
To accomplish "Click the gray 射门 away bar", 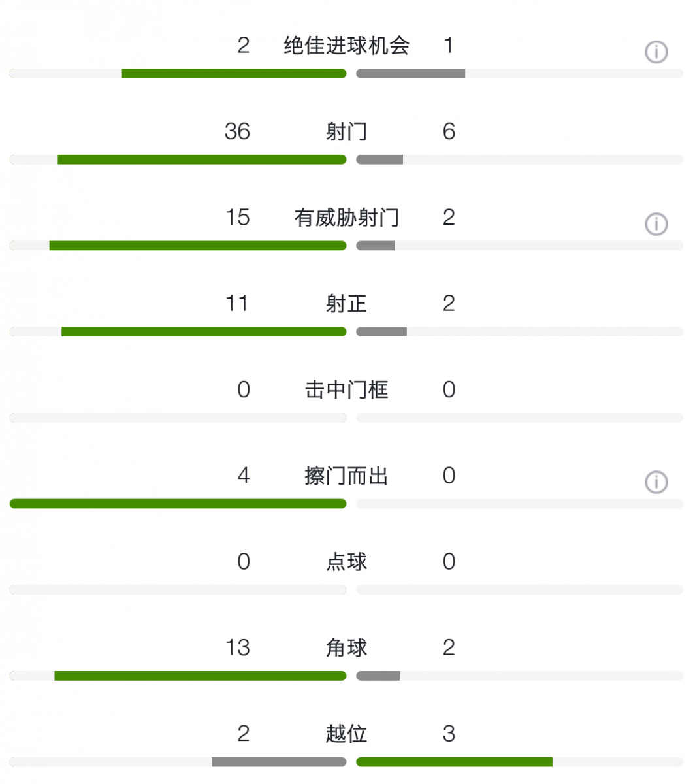I will (x=379, y=159).
